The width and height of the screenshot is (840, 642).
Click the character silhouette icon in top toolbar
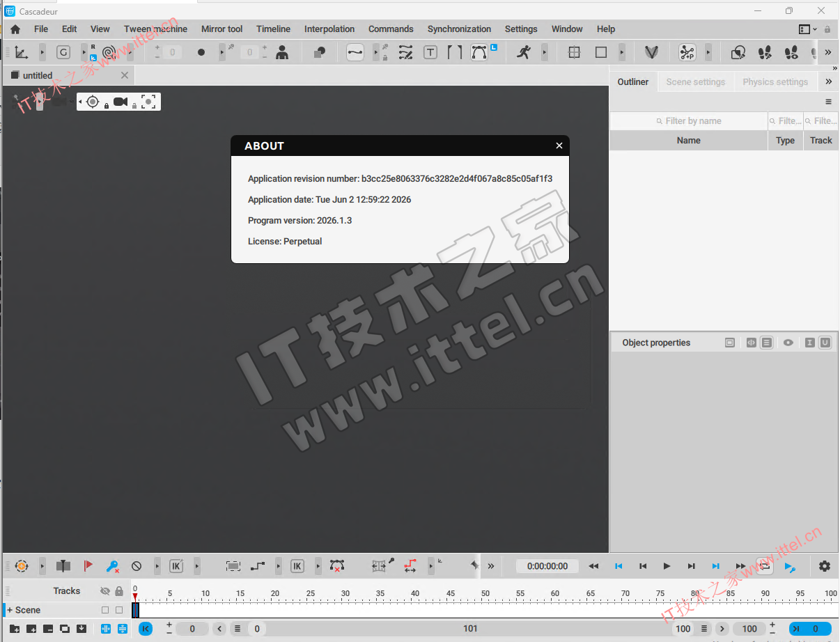[282, 52]
